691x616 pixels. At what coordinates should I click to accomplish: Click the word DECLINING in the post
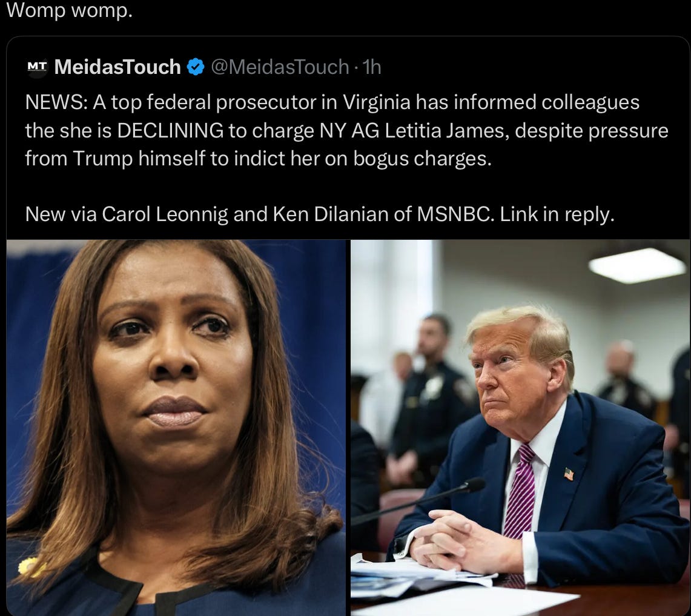(x=171, y=130)
